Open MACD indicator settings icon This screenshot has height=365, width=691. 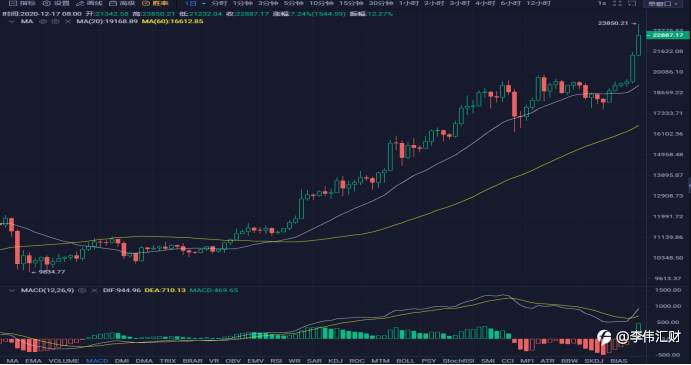82,290
